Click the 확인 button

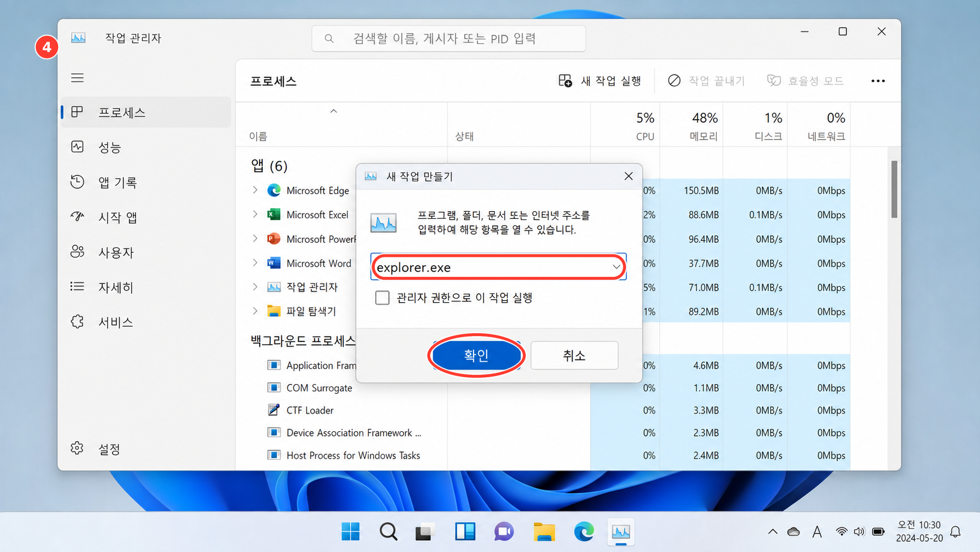pos(476,355)
